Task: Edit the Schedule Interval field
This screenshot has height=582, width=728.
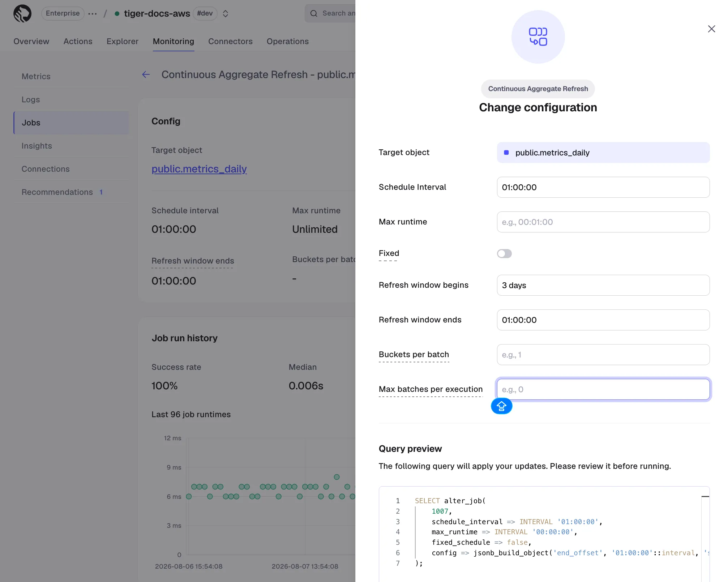Action: pyautogui.click(x=603, y=187)
